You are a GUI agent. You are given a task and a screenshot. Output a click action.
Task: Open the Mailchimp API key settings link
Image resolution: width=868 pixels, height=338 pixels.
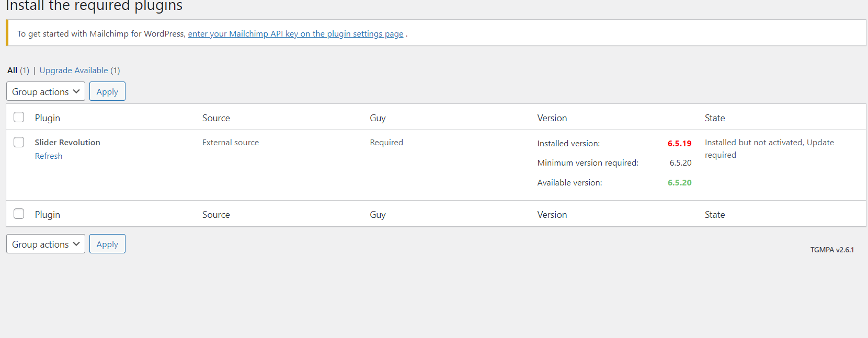click(295, 34)
